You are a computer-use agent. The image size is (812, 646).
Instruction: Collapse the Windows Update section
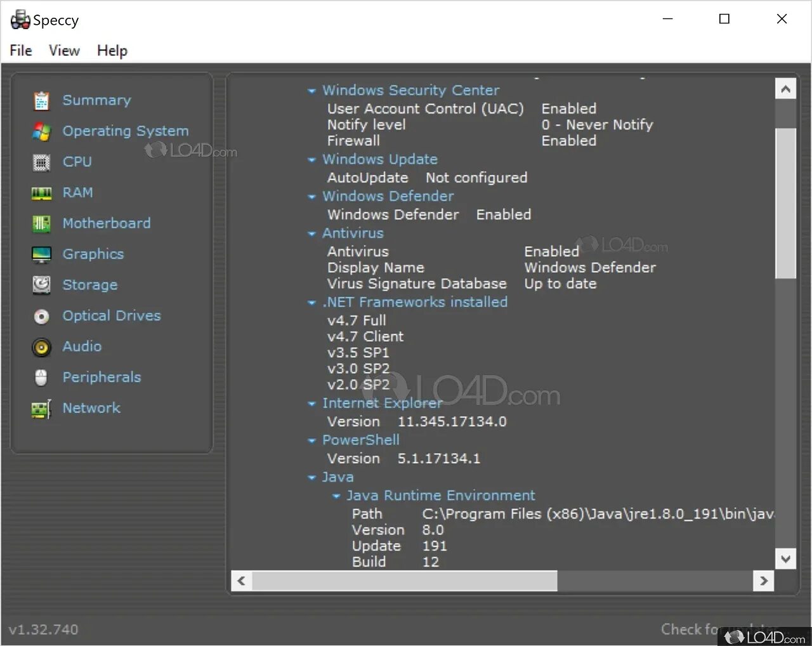(x=311, y=160)
